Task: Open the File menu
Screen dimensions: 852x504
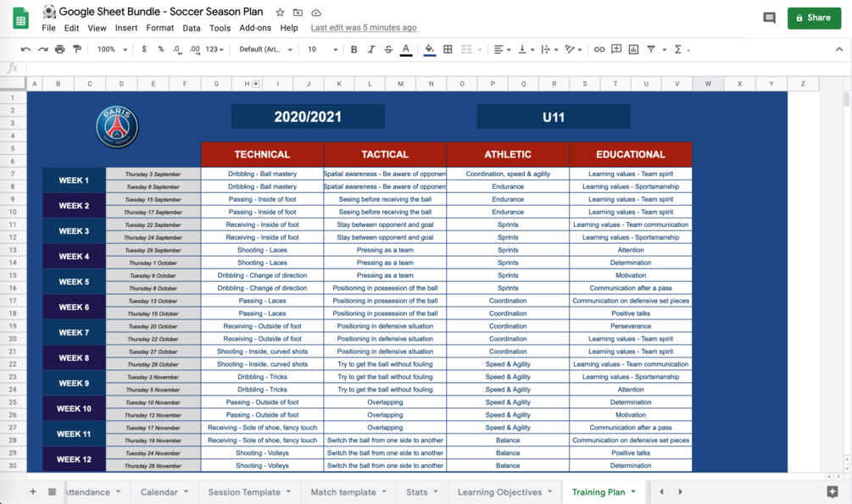Action: [x=48, y=28]
